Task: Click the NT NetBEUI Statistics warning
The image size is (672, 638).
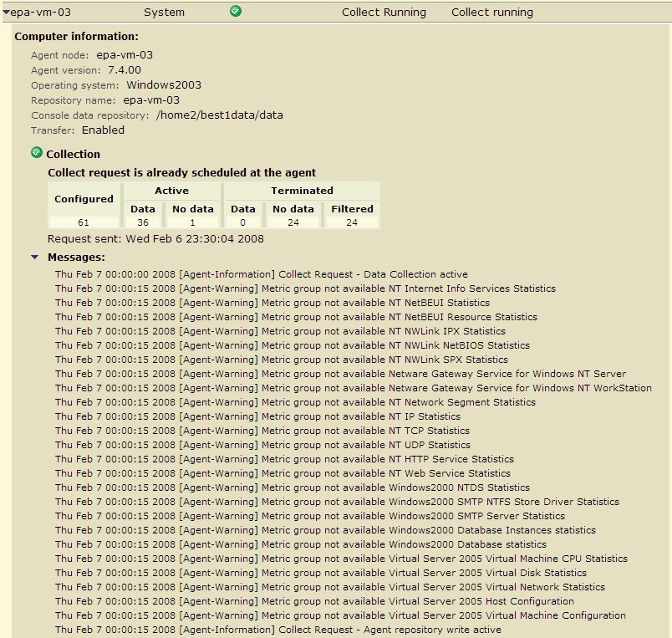Action: tap(272, 303)
